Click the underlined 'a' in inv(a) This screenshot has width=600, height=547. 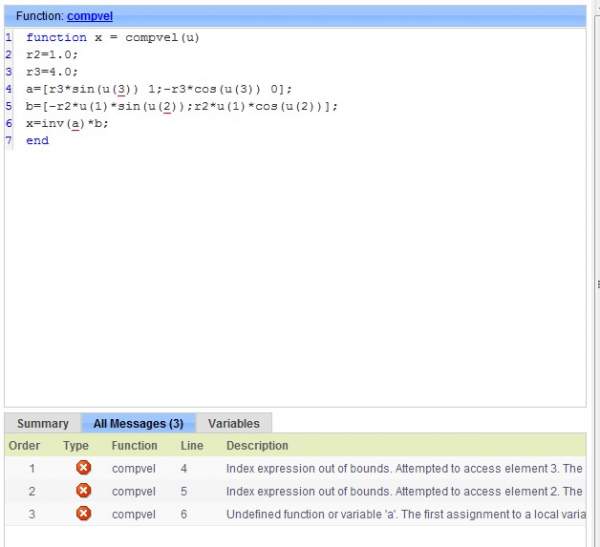[x=75, y=124]
